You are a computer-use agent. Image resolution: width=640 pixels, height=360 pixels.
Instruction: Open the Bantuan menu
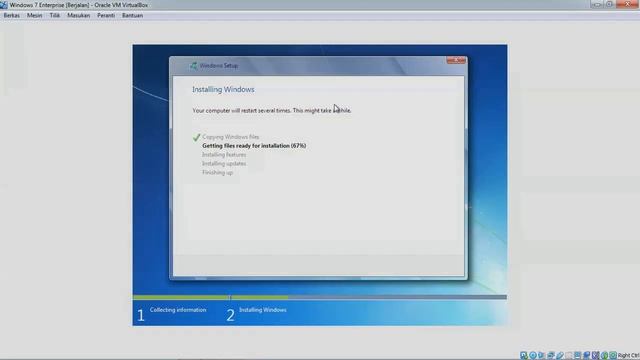(132, 16)
